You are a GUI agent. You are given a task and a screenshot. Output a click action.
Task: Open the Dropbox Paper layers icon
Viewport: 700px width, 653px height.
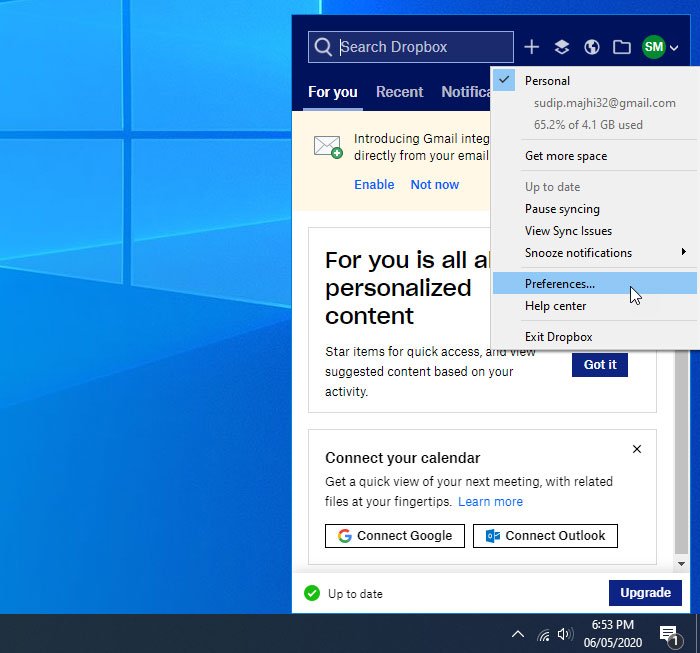pyautogui.click(x=562, y=47)
